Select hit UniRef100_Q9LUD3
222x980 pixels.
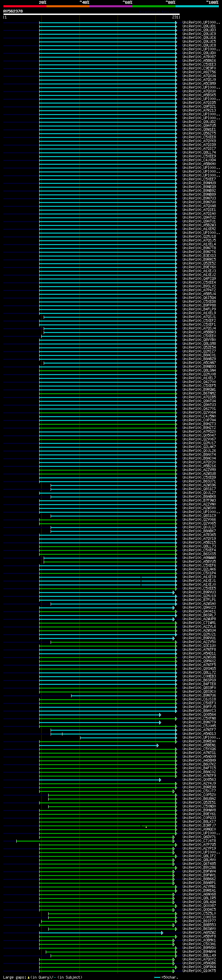[199, 31]
